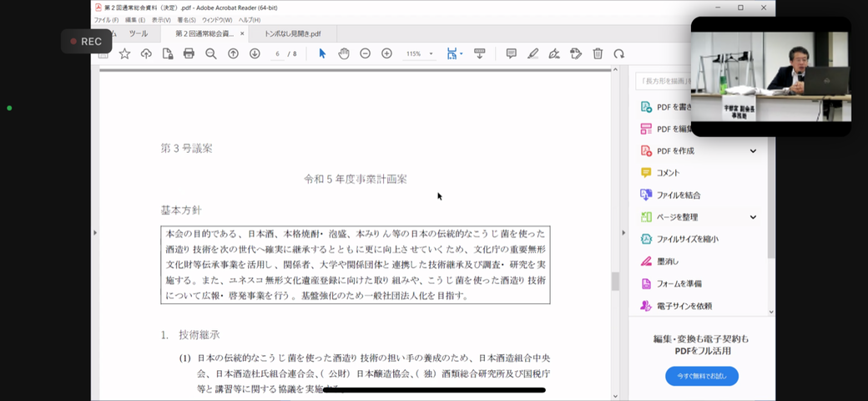The width and height of the screenshot is (868, 401).
Task: Click the scrolling mode keyboard icon
Action: tap(479, 53)
